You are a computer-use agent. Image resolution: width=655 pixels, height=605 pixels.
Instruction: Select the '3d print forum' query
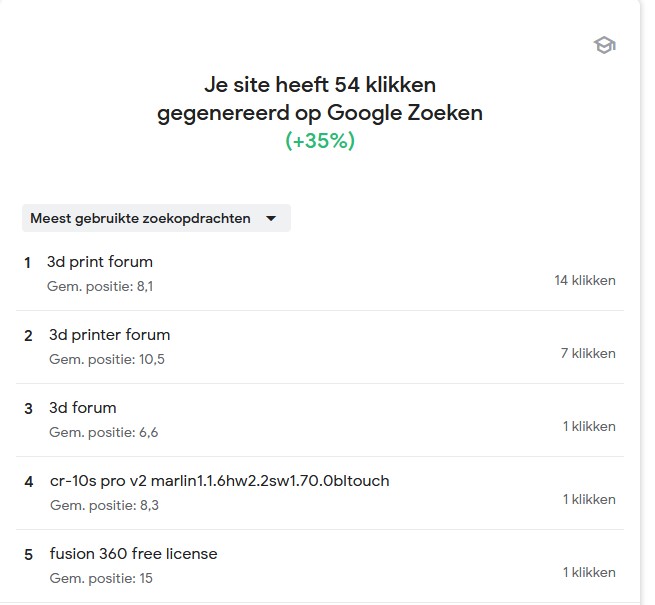[100, 262]
